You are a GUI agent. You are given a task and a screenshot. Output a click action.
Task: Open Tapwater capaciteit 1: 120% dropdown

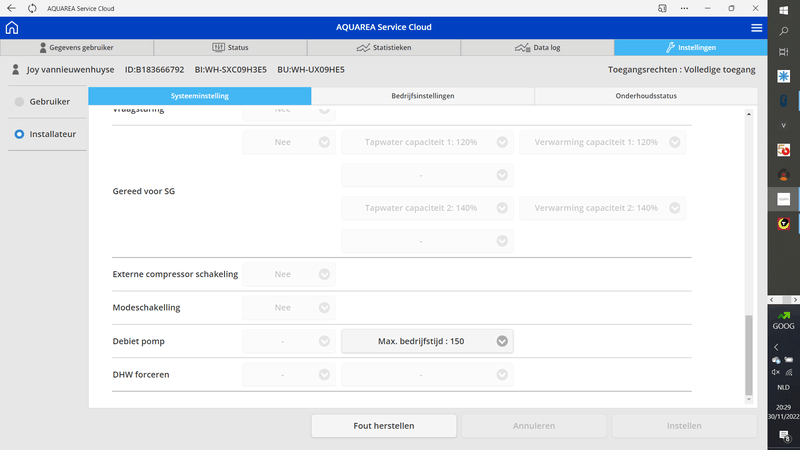pos(428,142)
